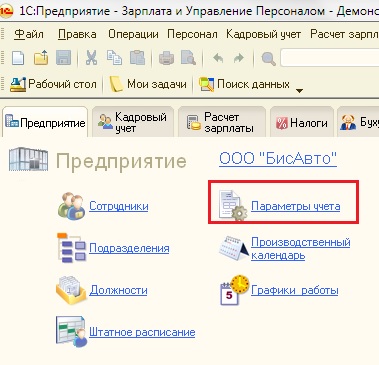Screen dimensions: 379x365
Task: Open the Графики работы link
Action: click(x=295, y=290)
